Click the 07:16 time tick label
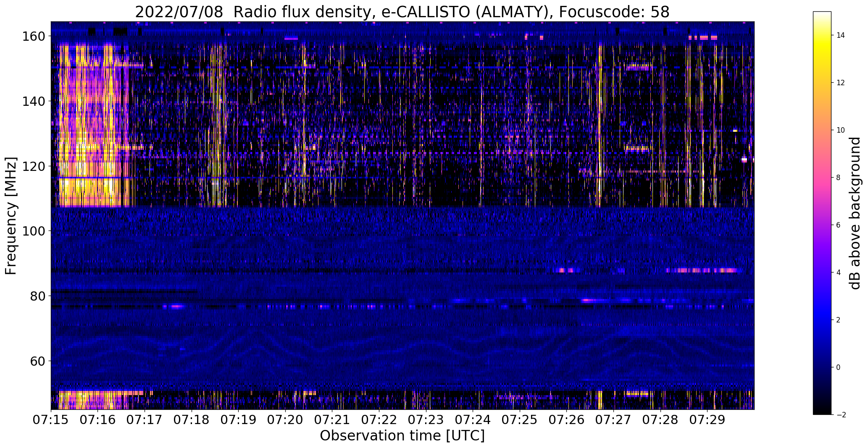Viewport: 868px width, 448px height. tap(98, 420)
